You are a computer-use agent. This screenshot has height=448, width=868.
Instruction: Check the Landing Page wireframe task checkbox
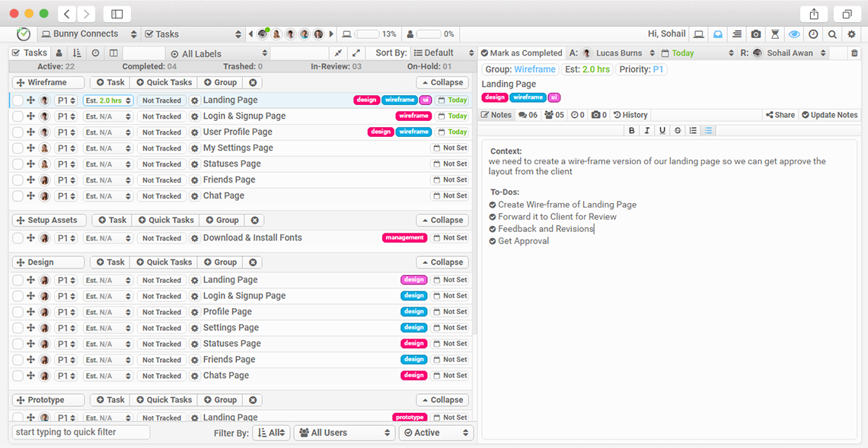coord(18,100)
